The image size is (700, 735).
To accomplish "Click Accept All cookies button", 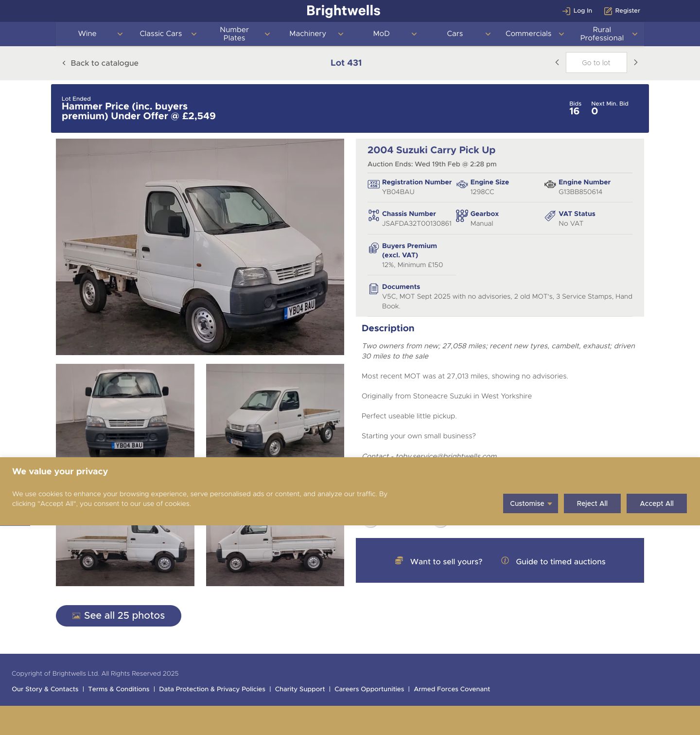I will tap(657, 503).
